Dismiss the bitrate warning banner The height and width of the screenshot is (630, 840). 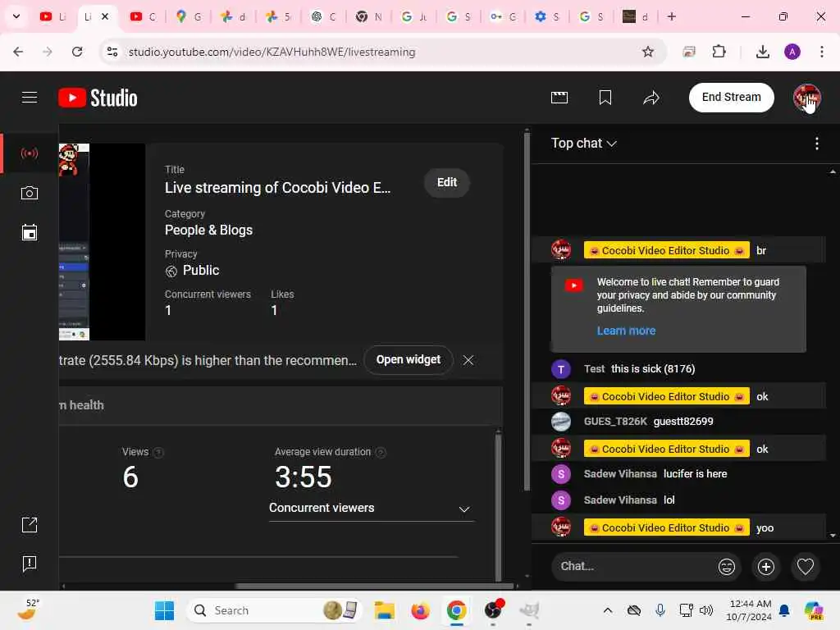(x=468, y=360)
